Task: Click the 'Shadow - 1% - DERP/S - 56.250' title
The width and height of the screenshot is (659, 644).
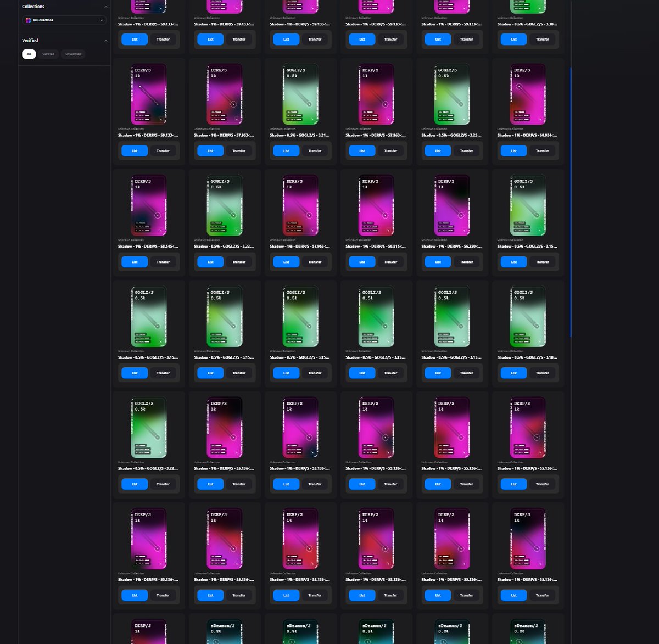Action: tap(451, 246)
